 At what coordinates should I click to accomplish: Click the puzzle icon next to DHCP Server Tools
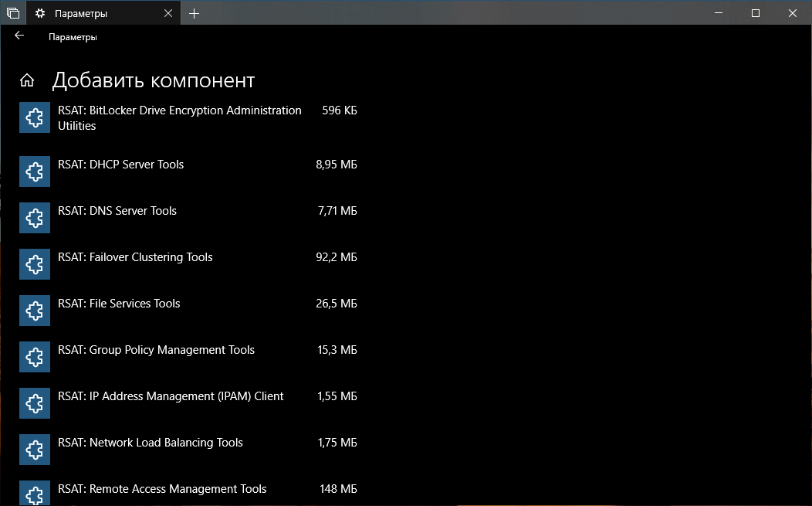point(35,171)
